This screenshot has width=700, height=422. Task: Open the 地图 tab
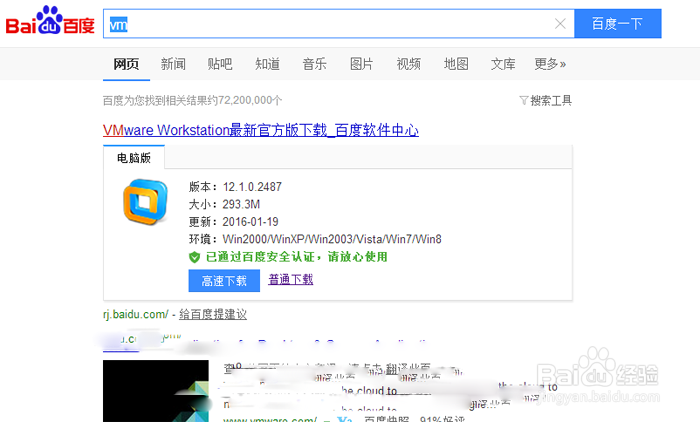(456, 64)
